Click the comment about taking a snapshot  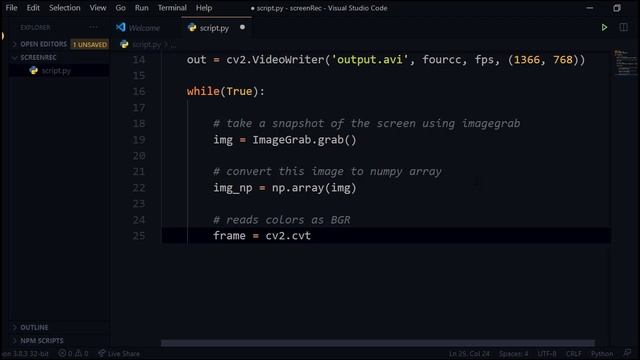click(367, 124)
